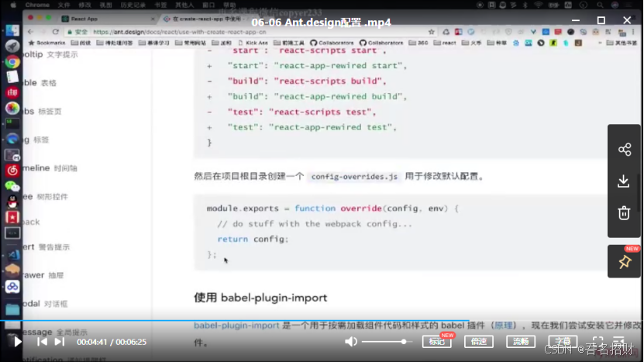Open Tree 树形控件 sidebar entry
Viewport: 644px width, 362px height.
[46, 196]
